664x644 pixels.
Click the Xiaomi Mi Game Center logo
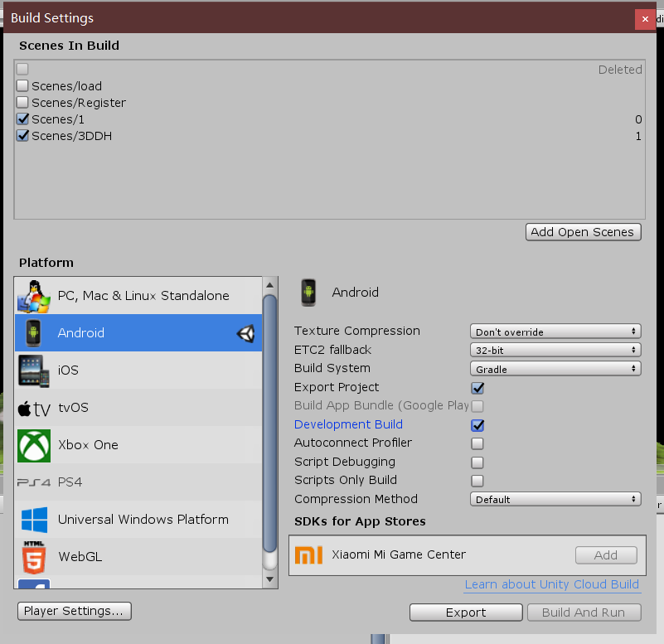pyautogui.click(x=308, y=554)
